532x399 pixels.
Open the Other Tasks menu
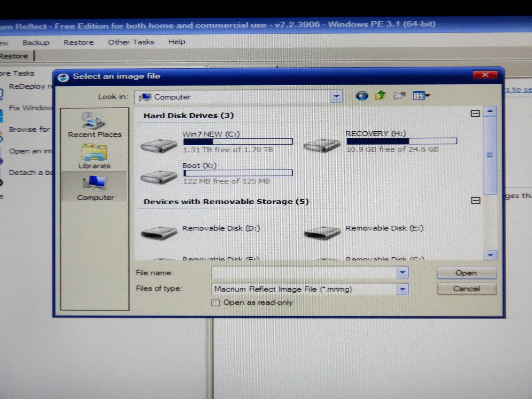131,42
